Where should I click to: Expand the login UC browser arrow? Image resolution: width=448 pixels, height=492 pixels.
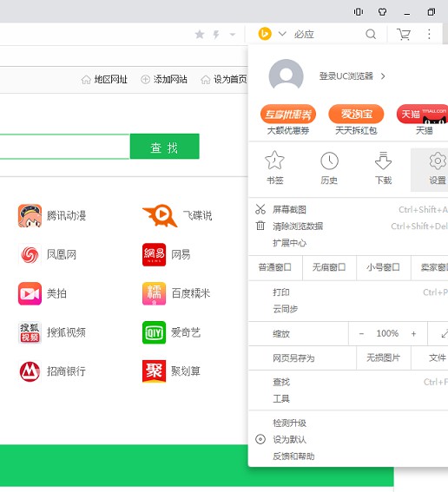(x=383, y=76)
